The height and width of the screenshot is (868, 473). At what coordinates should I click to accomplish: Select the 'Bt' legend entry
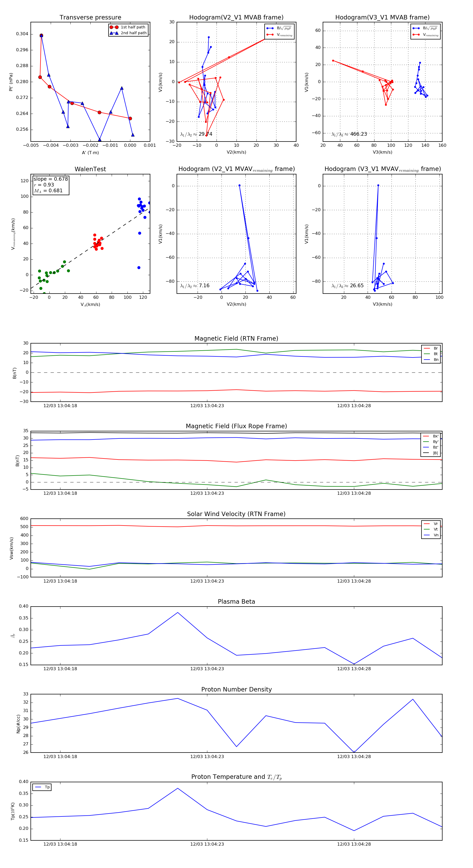pos(431,354)
